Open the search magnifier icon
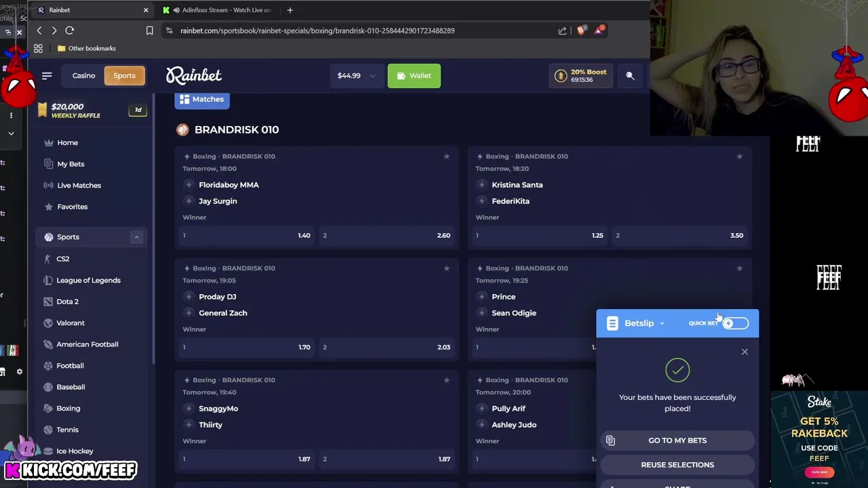Viewport: 868px width, 488px height. (x=630, y=76)
